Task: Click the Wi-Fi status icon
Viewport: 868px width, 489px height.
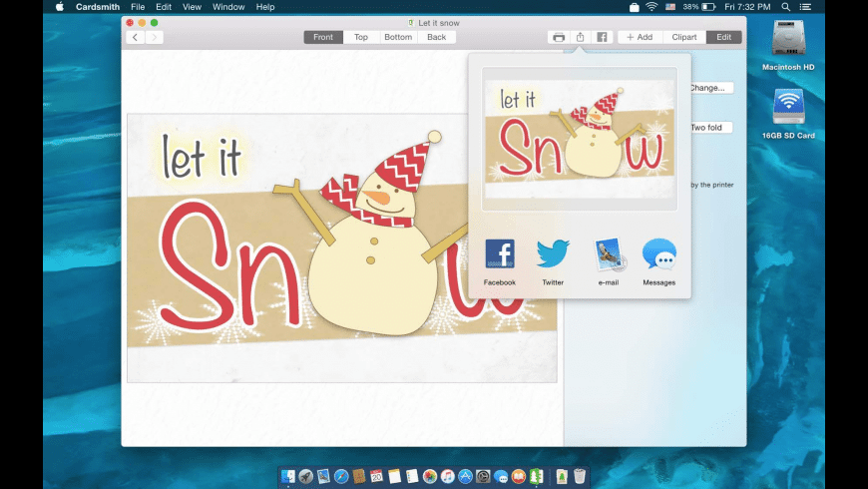Action: [x=651, y=7]
